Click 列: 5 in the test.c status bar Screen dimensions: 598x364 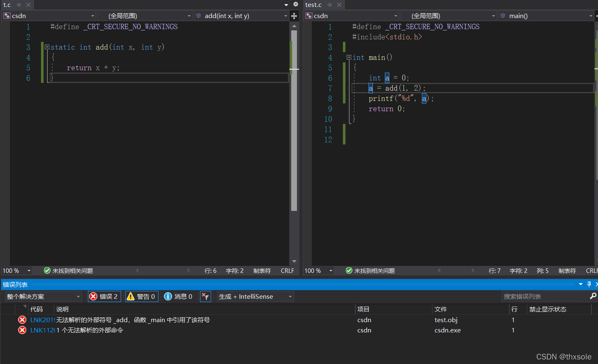543,271
